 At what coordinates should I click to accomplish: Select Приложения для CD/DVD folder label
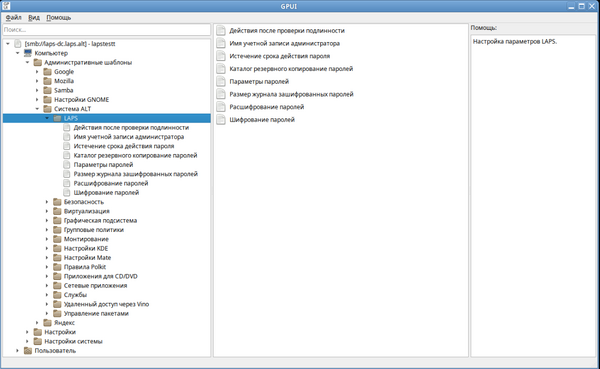101,276
